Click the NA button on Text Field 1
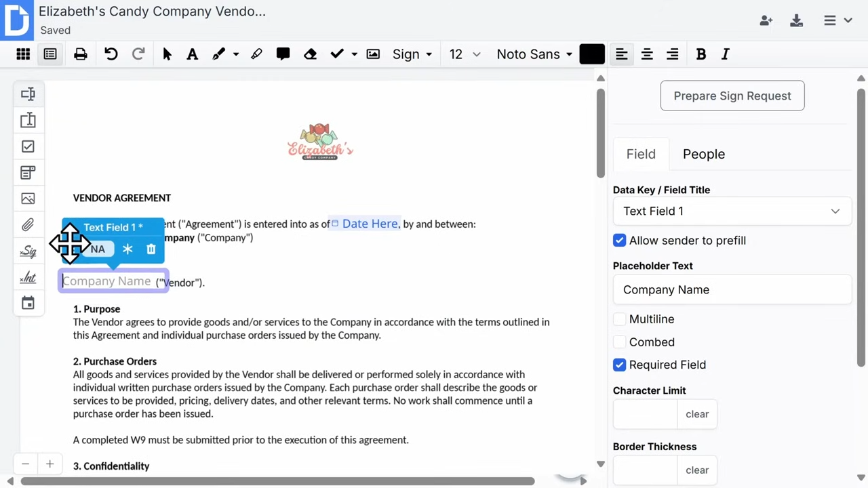Image resolution: width=868 pixels, height=488 pixels. pyautogui.click(x=98, y=249)
